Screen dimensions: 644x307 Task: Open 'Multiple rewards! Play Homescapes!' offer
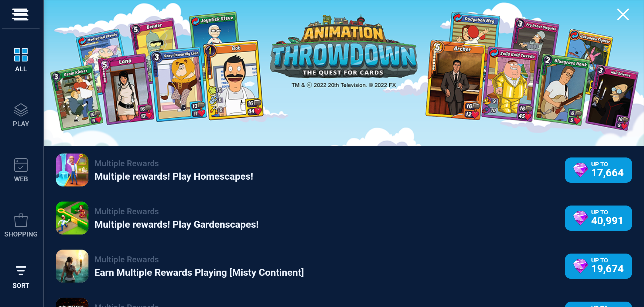pos(174,177)
